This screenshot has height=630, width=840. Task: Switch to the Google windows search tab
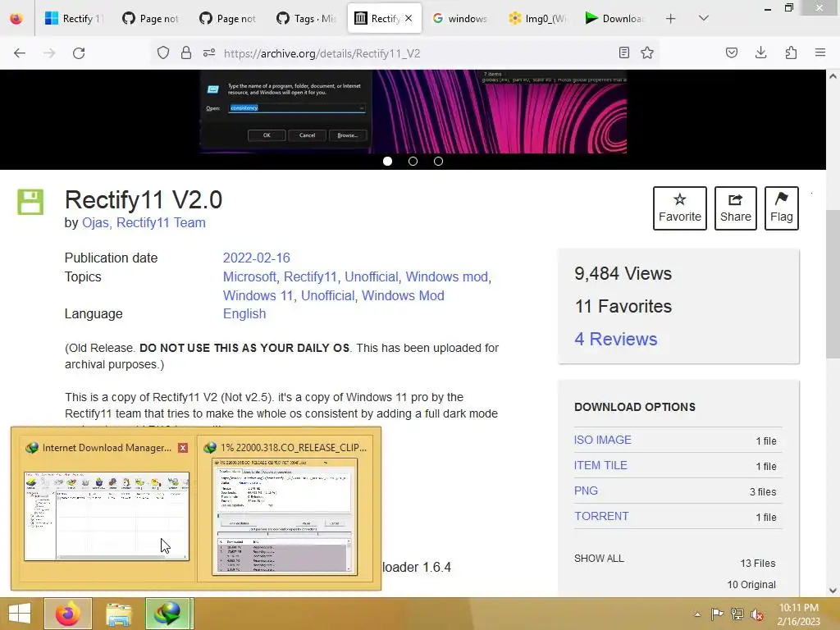(x=459, y=19)
